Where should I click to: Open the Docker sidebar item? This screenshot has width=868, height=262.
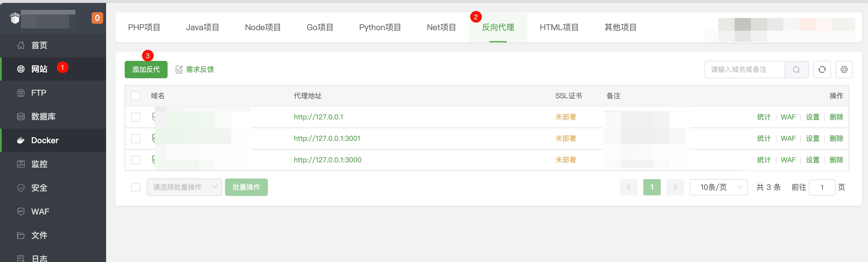pos(53,140)
